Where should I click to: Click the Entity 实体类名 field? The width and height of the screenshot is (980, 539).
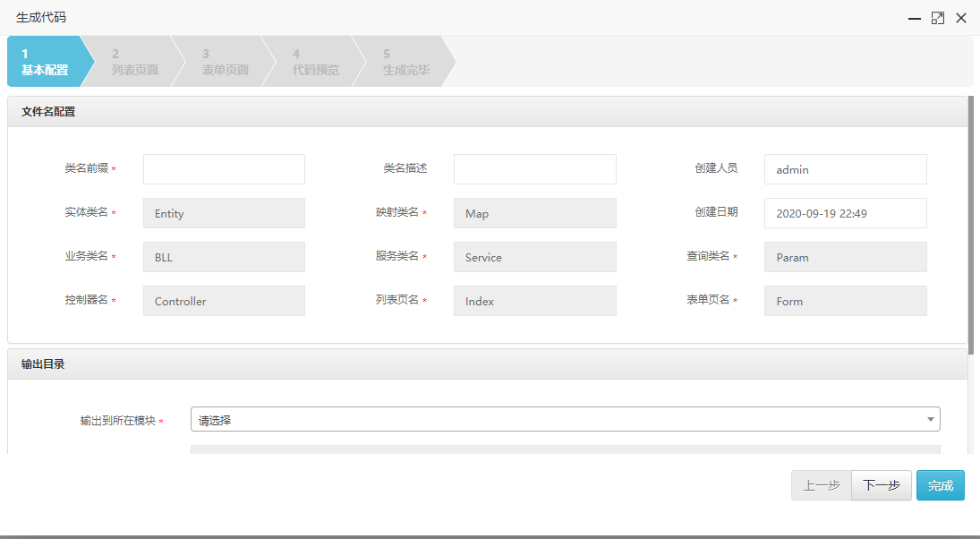coord(224,213)
